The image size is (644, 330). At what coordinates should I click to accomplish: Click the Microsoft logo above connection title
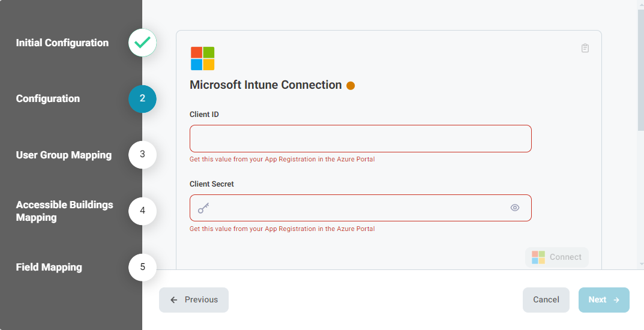(202, 59)
